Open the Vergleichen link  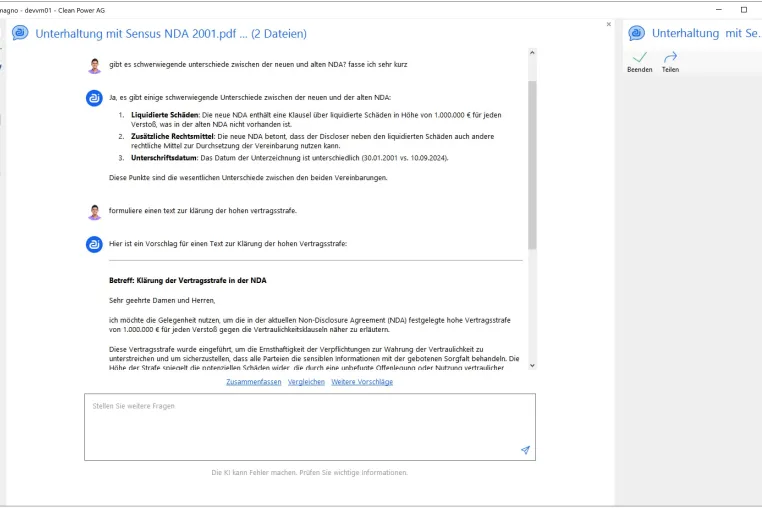306,382
